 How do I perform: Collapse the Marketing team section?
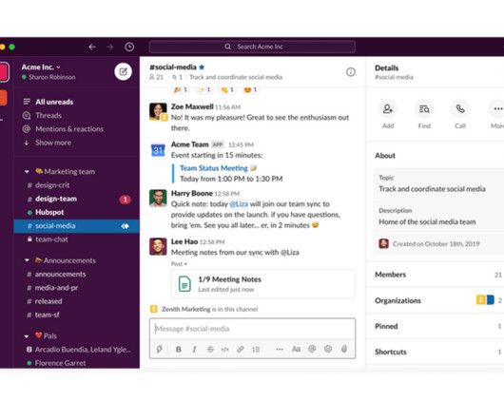[x=27, y=172]
